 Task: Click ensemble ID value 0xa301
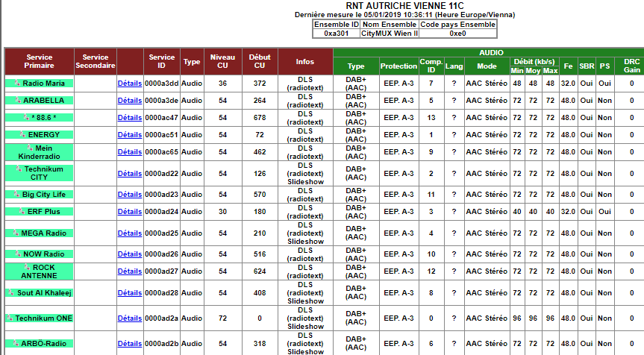(x=336, y=34)
